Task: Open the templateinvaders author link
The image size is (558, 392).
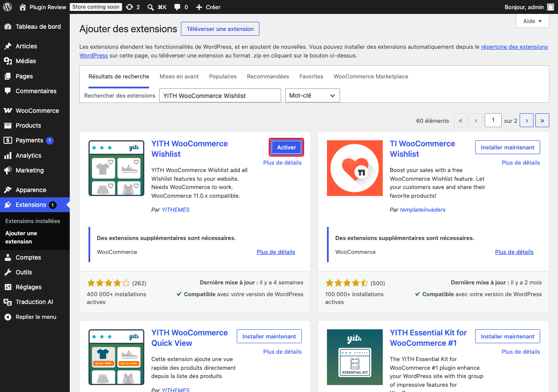Action: click(x=423, y=210)
